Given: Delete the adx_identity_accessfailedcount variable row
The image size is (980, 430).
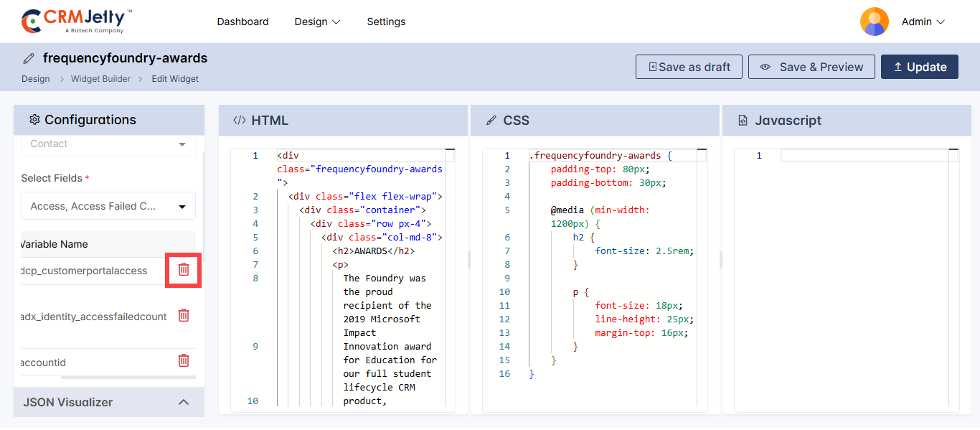Looking at the screenshot, I should pyautogui.click(x=184, y=315).
